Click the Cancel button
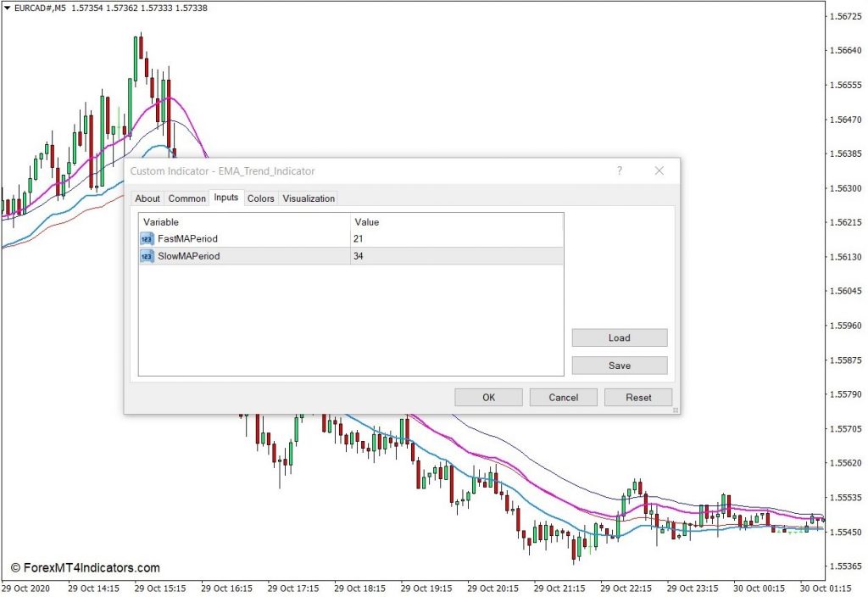 (563, 397)
